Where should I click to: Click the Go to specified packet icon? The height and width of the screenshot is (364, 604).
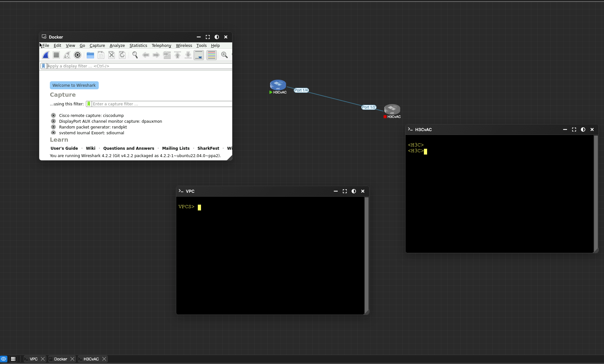167,55
